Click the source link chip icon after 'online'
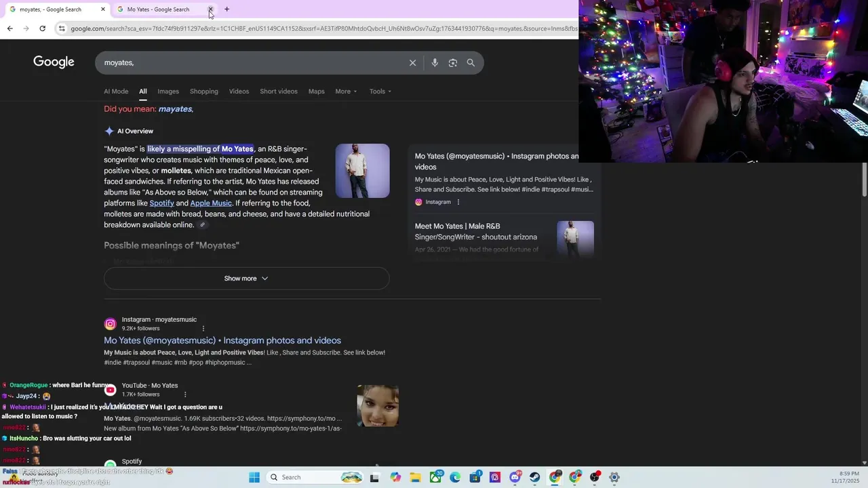Image resolution: width=868 pixels, height=488 pixels. (x=202, y=225)
